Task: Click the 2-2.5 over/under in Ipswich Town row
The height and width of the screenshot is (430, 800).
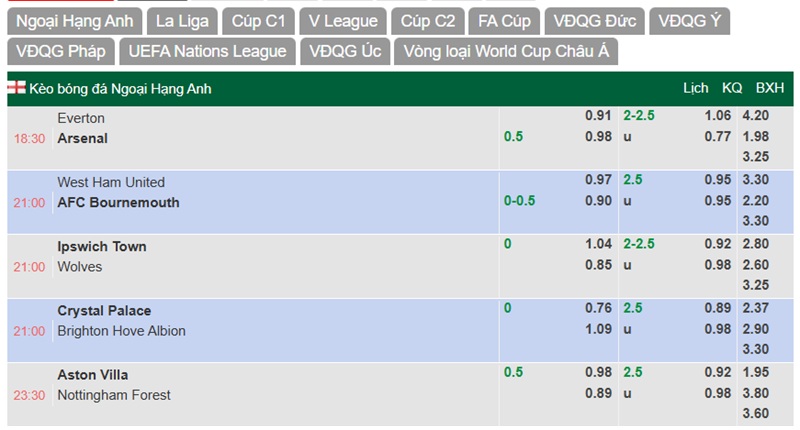Action: click(639, 244)
